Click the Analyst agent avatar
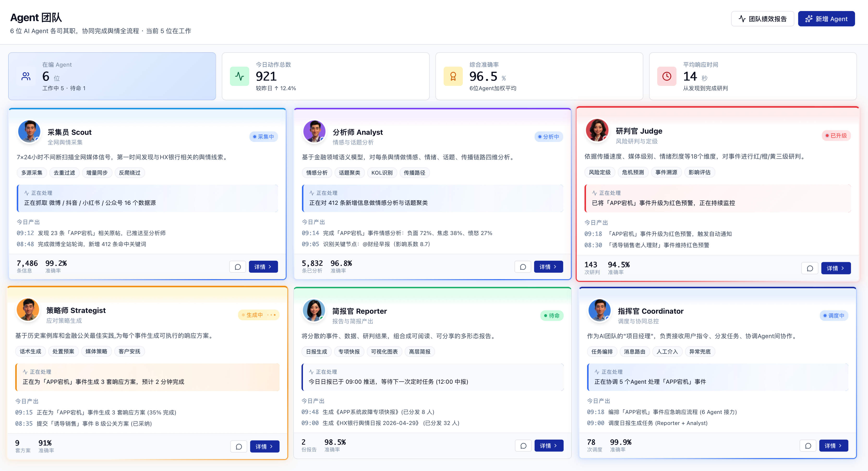The height and width of the screenshot is (471, 868). click(x=314, y=131)
